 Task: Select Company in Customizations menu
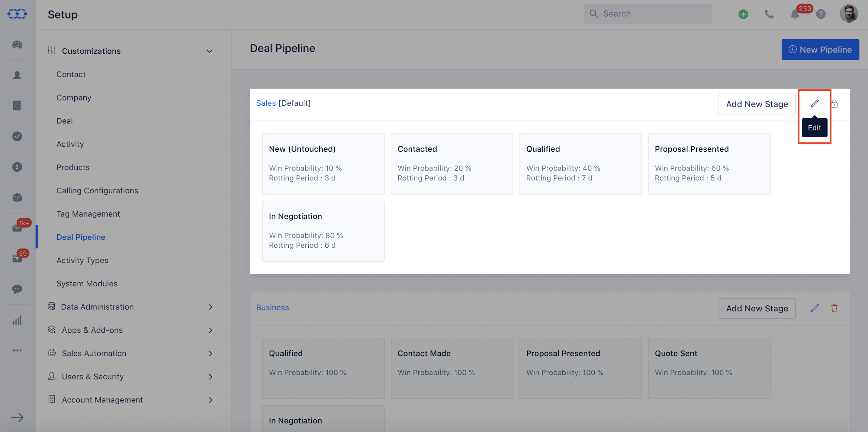pyautogui.click(x=74, y=97)
